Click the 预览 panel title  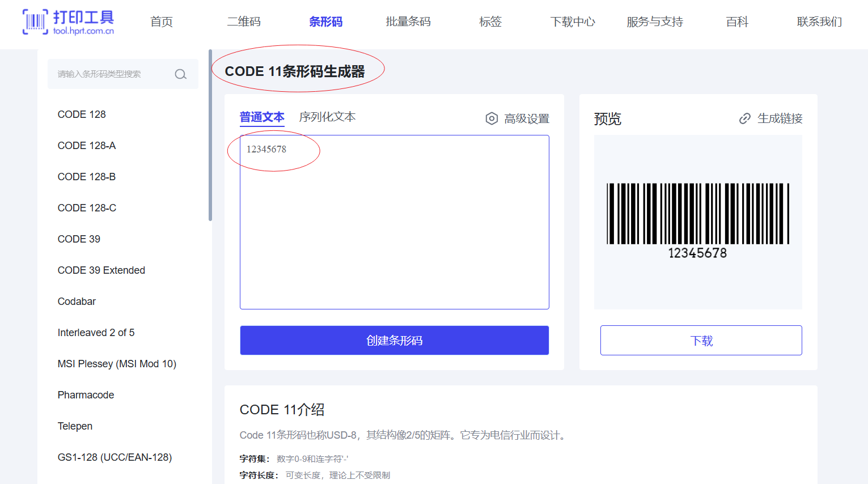click(x=608, y=118)
